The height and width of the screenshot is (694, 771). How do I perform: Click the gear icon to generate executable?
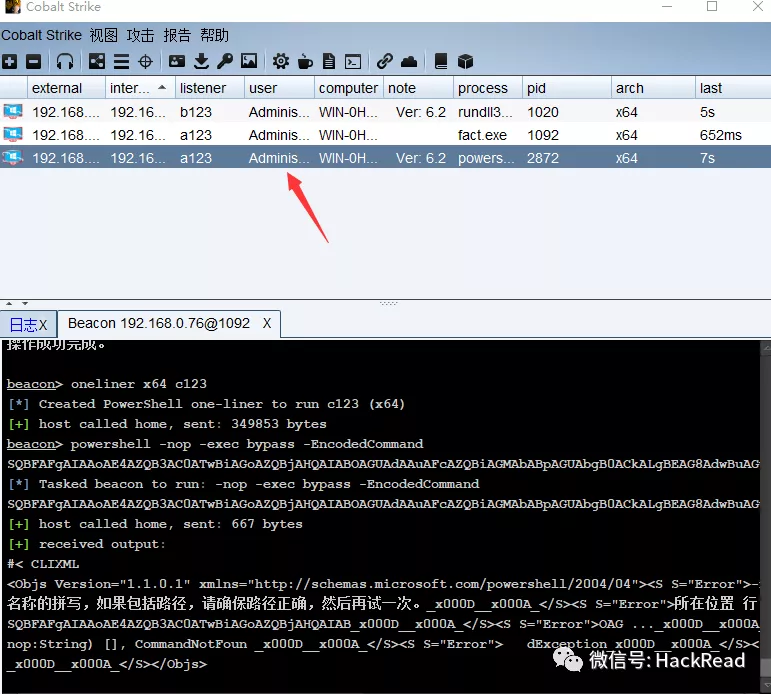tap(281, 61)
